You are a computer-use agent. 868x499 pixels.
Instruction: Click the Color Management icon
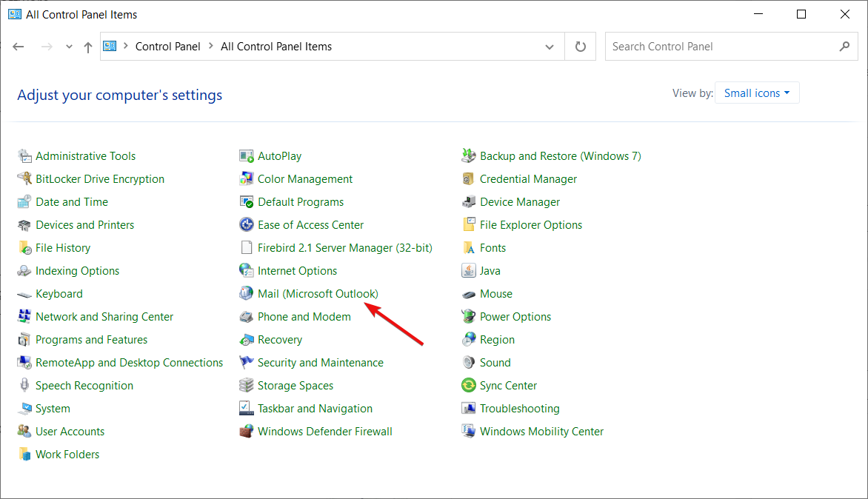point(247,178)
